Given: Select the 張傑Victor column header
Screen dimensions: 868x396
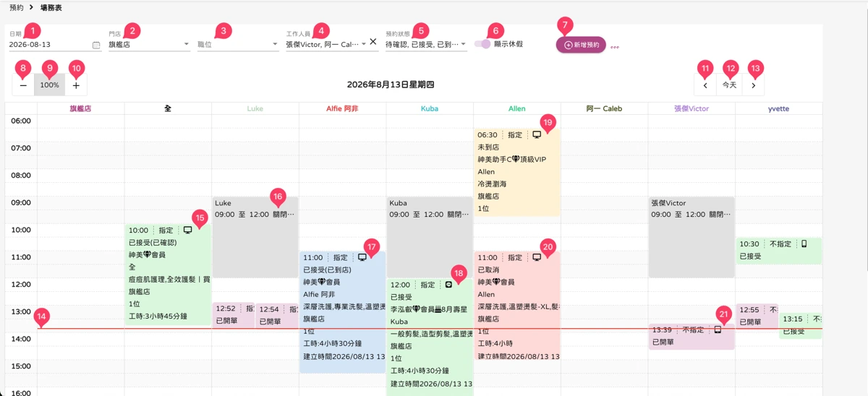Looking at the screenshot, I should point(692,108).
